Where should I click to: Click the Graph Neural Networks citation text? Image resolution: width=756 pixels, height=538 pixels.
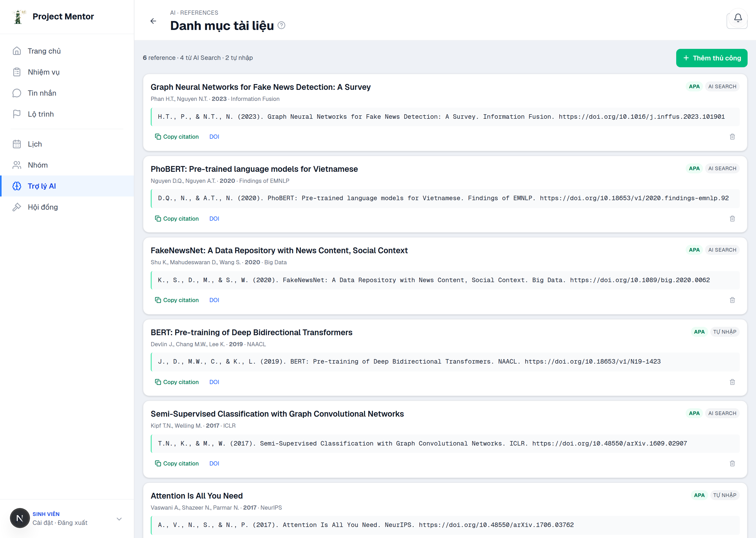(441, 117)
